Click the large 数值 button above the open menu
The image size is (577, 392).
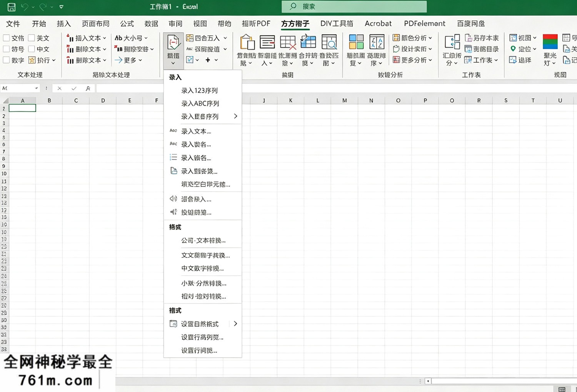pos(173,50)
